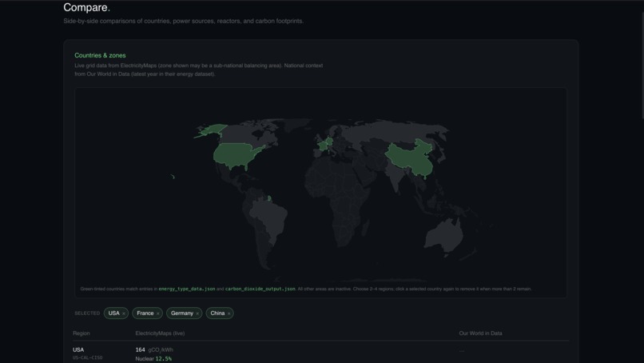Viewport: 644px width, 363px height.
Task: Click the Our World in Data header
Action: pyautogui.click(x=480, y=333)
